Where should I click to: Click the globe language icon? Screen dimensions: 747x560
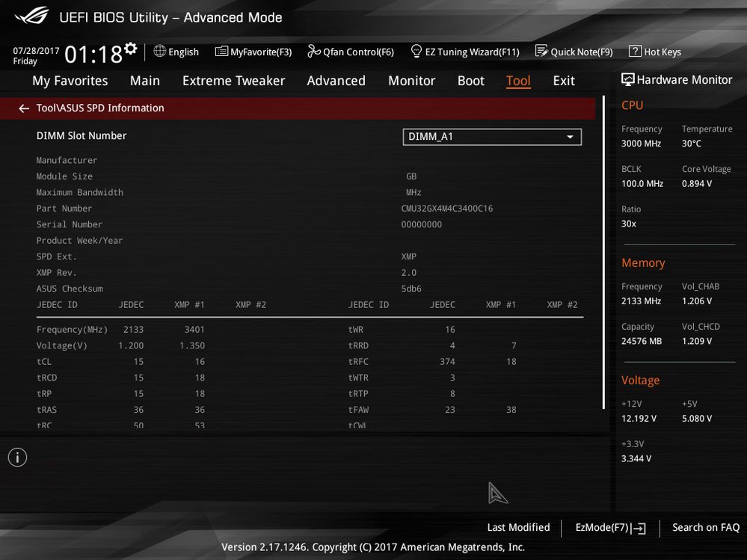coord(159,51)
